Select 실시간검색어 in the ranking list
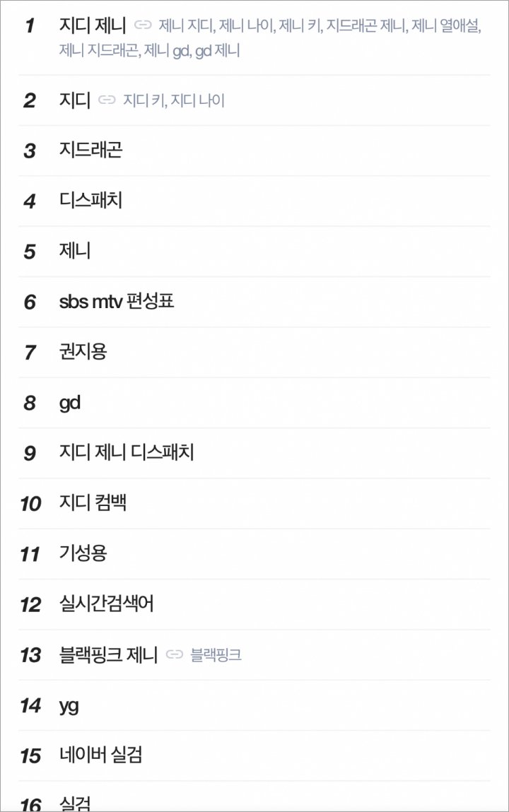 (x=106, y=604)
